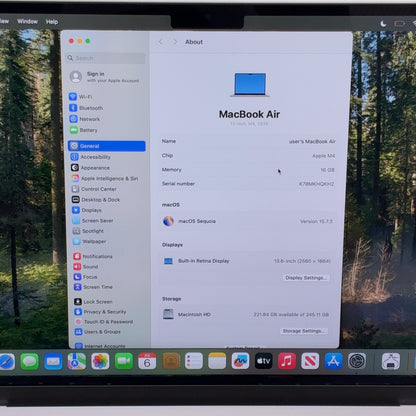Go forward with the right chevron
Image resolution: width=416 pixels, height=416 pixels.
coord(175,42)
